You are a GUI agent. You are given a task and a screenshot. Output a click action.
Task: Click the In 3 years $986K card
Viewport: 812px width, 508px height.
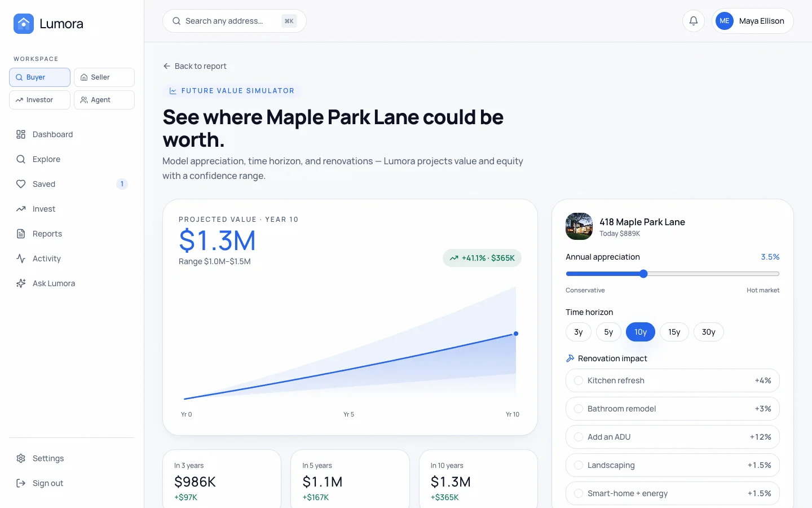click(x=222, y=479)
